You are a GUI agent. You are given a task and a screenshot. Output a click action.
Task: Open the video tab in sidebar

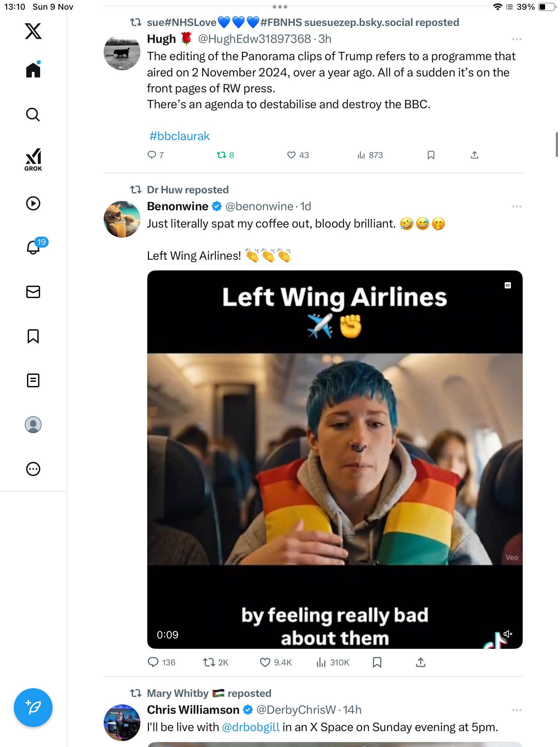click(x=33, y=203)
